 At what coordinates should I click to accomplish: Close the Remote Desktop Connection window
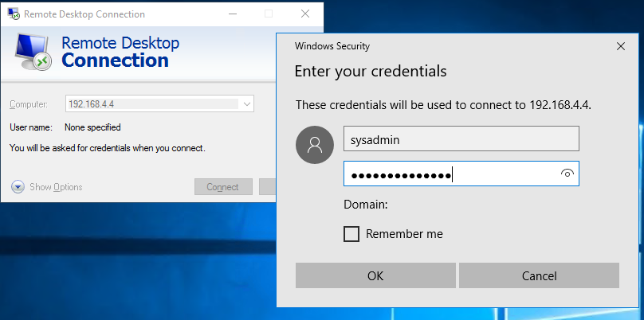(305, 14)
